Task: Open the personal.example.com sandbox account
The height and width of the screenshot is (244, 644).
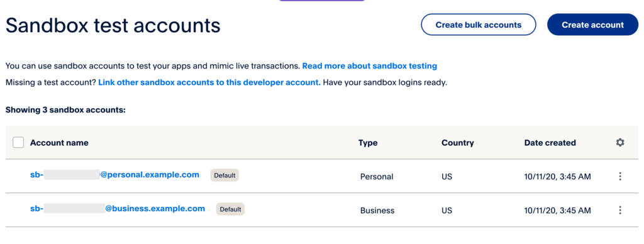Action: (x=114, y=175)
